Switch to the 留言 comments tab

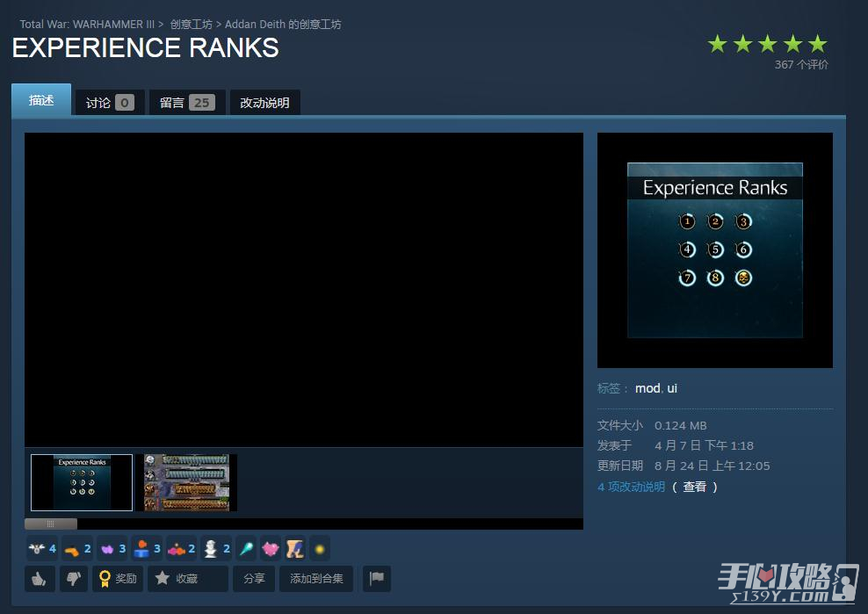[187, 103]
